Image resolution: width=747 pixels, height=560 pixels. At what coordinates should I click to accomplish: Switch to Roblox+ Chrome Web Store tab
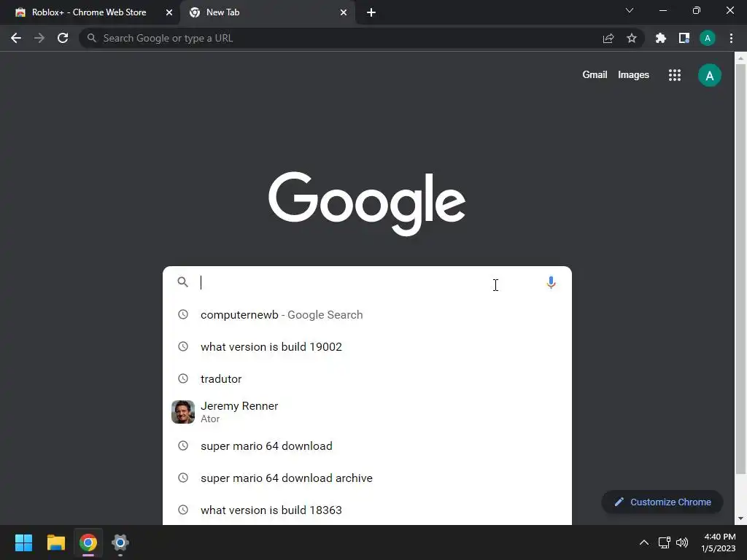pos(89,12)
